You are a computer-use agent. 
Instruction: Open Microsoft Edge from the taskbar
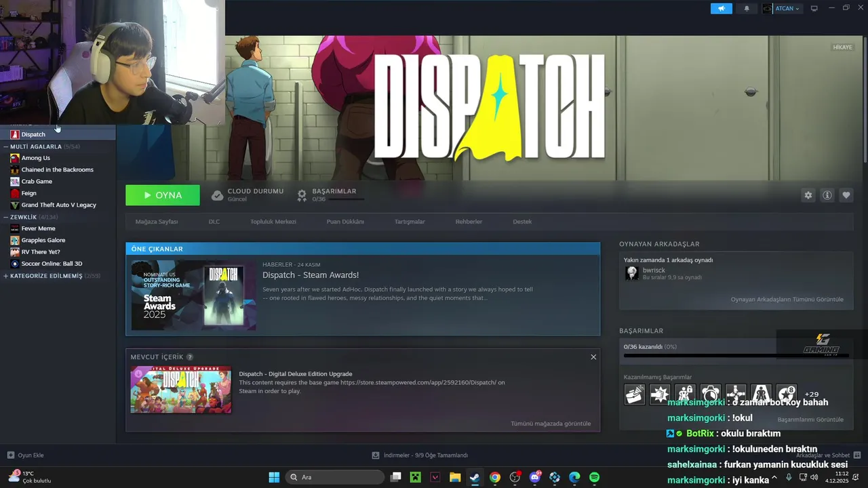(x=574, y=477)
